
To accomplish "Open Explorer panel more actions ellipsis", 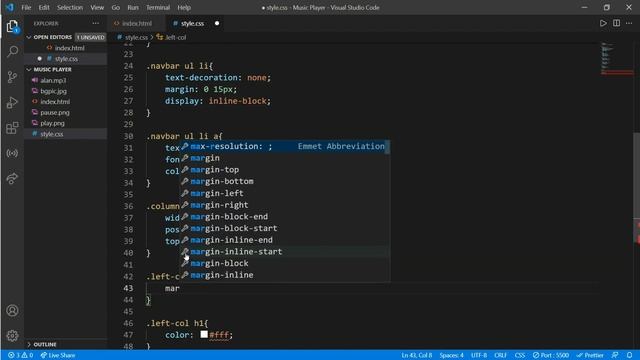I will [96, 23].
